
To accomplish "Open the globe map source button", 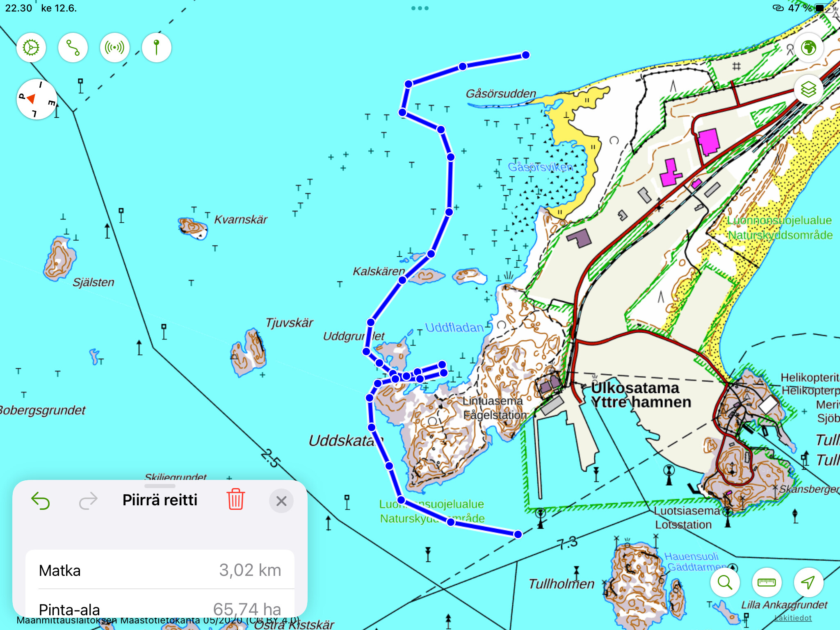I will (808, 48).
